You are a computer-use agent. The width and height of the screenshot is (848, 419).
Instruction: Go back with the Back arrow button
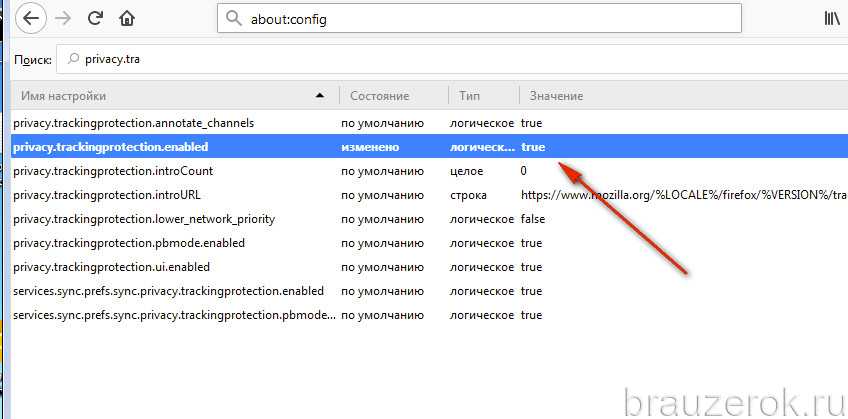[31, 19]
